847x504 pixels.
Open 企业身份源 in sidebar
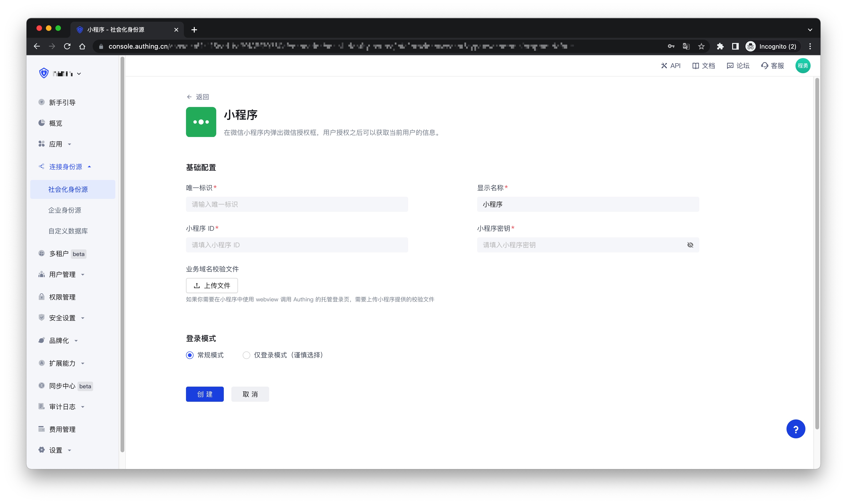coord(65,210)
